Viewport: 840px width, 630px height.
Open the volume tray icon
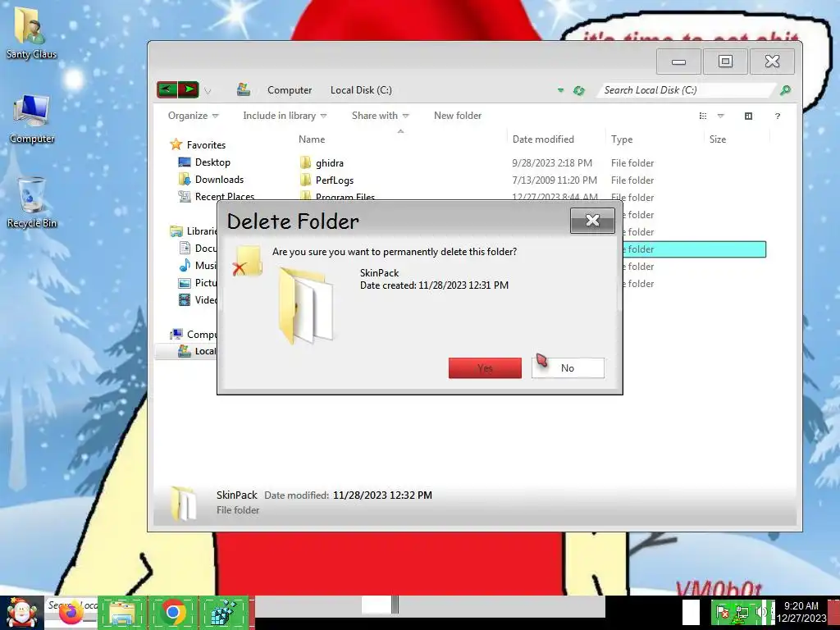760,612
